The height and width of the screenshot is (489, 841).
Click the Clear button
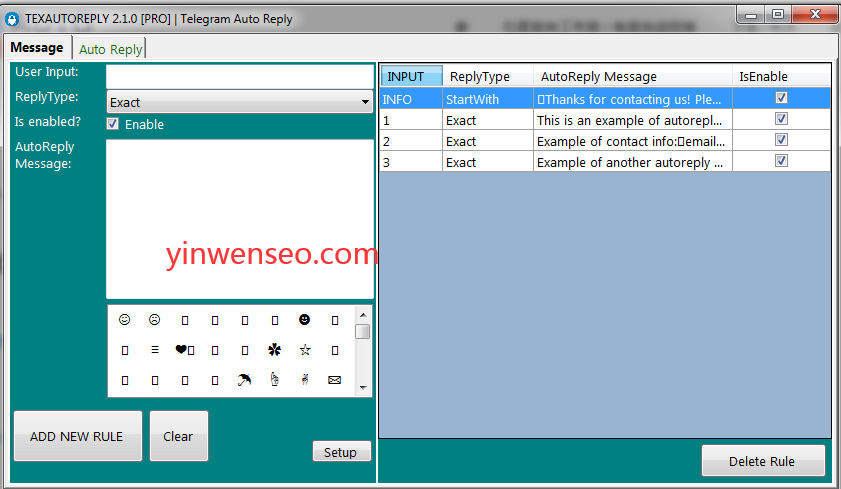click(179, 436)
